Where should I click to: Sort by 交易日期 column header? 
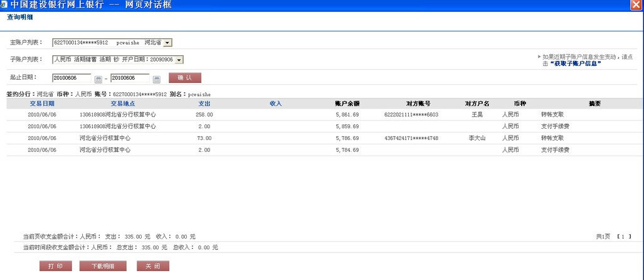(x=42, y=103)
